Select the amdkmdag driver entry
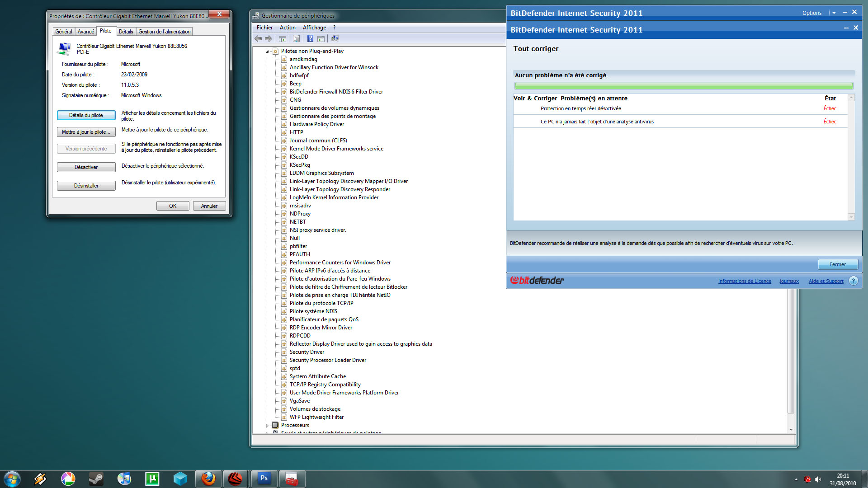Screen dimensions: 868x488 click(x=303, y=59)
